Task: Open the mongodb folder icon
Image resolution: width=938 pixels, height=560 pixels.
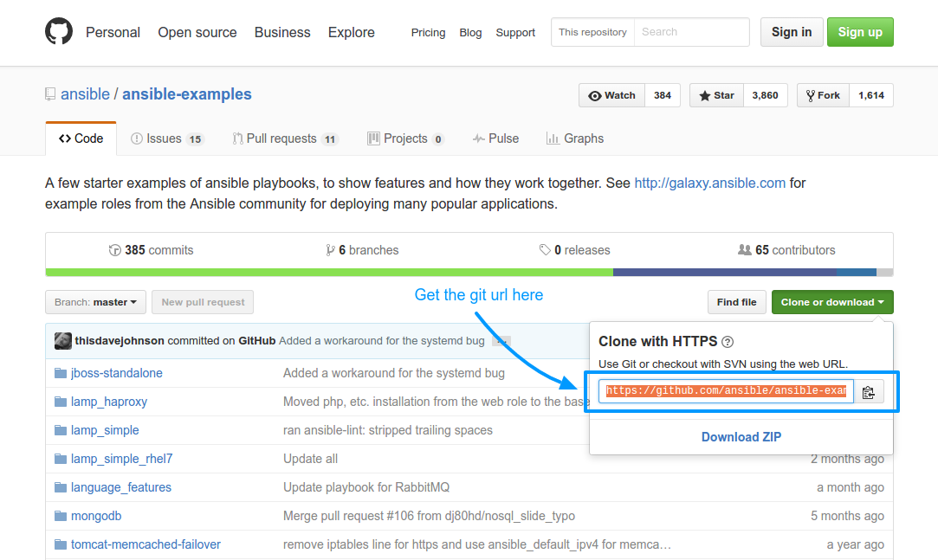Action: [x=61, y=516]
